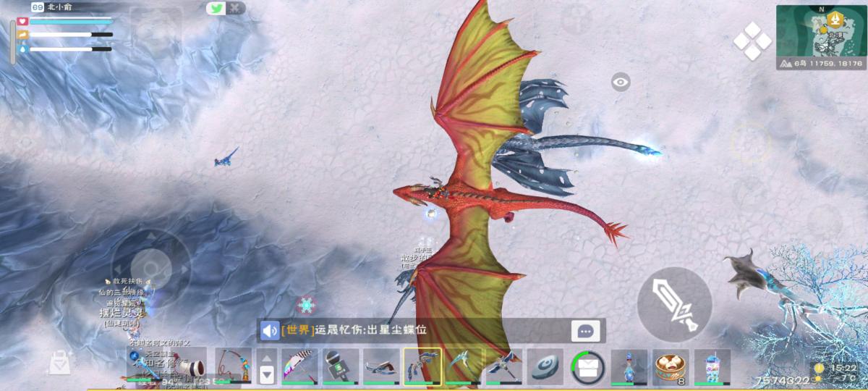Viewport: 868px width, 391px height.
Task: Mute the chat speaker icon
Action: click(271, 331)
